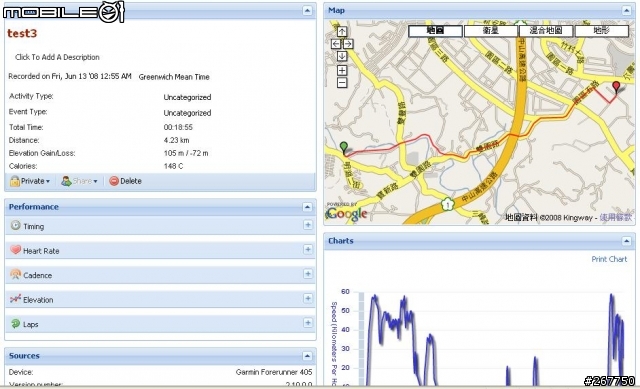Click the Uncategorized Event Type value
This screenshot has width=640, height=389.
(187, 113)
